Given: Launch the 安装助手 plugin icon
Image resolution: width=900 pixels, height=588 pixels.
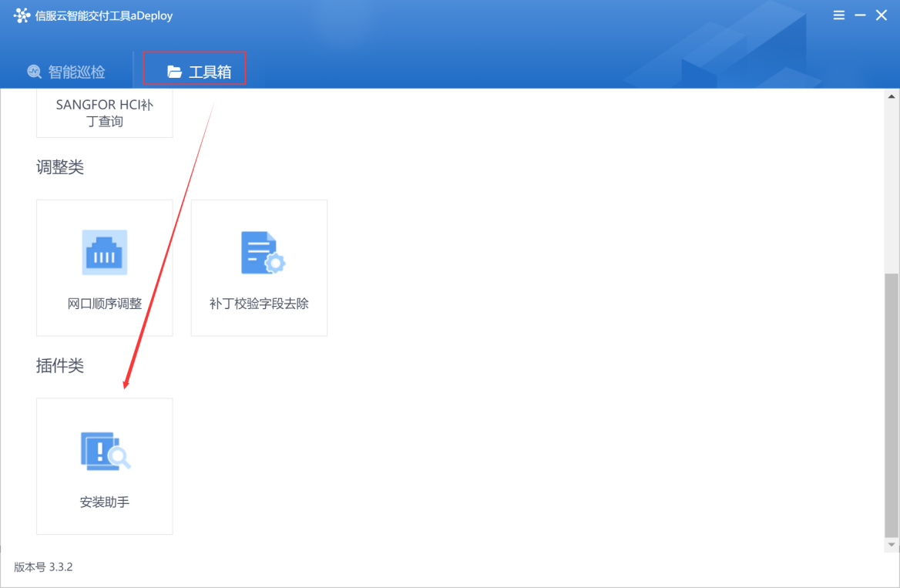Looking at the screenshot, I should coord(106,452).
